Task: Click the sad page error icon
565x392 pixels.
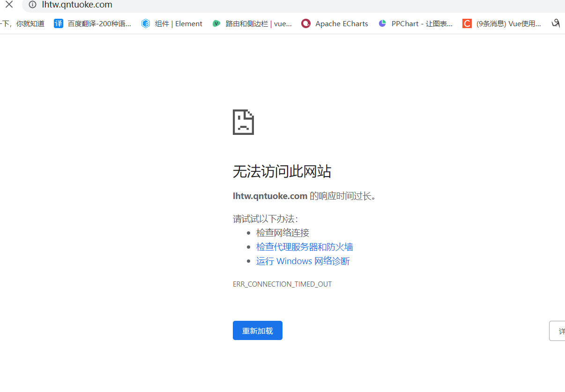Action: [x=243, y=122]
